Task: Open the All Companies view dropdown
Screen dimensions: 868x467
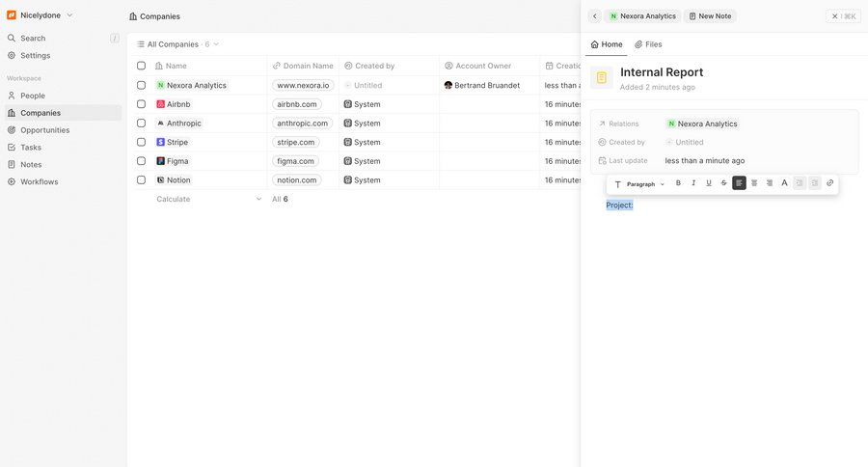Action: 177,44
